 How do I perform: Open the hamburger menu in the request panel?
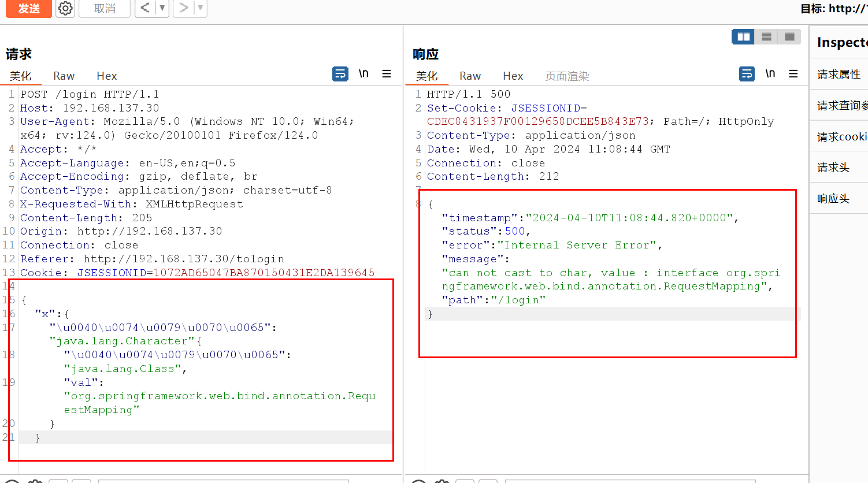click(x=387, y=73)
